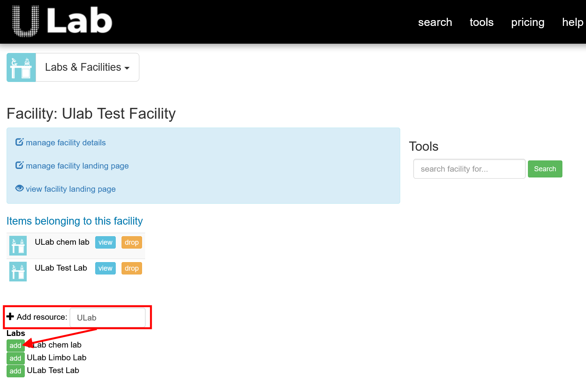
Task: Click the Items belonging to this facility link
Action: [x=75, y=221]
